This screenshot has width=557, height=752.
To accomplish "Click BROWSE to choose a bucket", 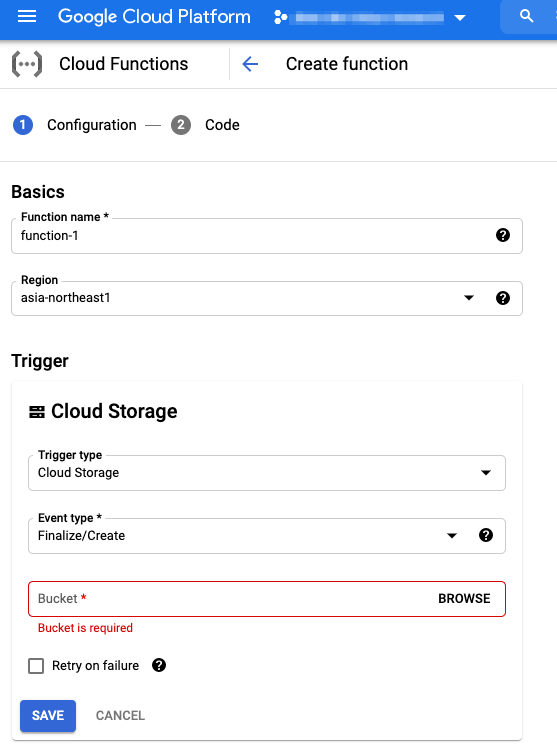I will click(464, 599).
